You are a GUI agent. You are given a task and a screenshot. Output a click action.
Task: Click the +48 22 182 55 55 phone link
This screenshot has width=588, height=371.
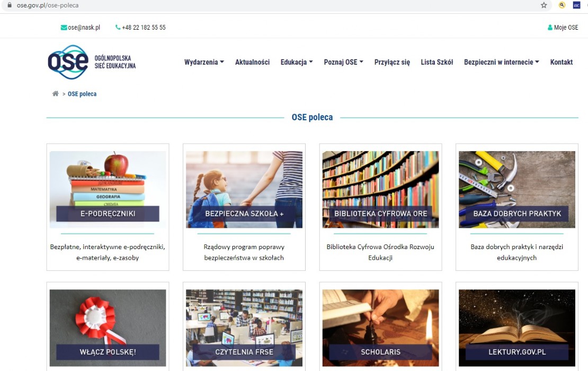pyautogui.click(x=144, y=28)
